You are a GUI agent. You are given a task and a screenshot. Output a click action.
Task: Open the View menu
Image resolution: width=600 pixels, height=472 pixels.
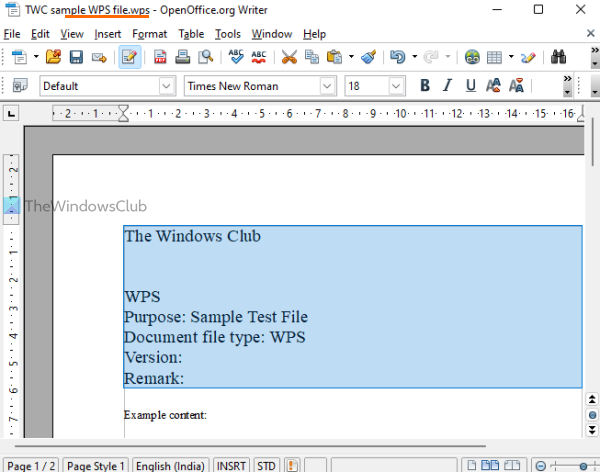coord(72,34)
